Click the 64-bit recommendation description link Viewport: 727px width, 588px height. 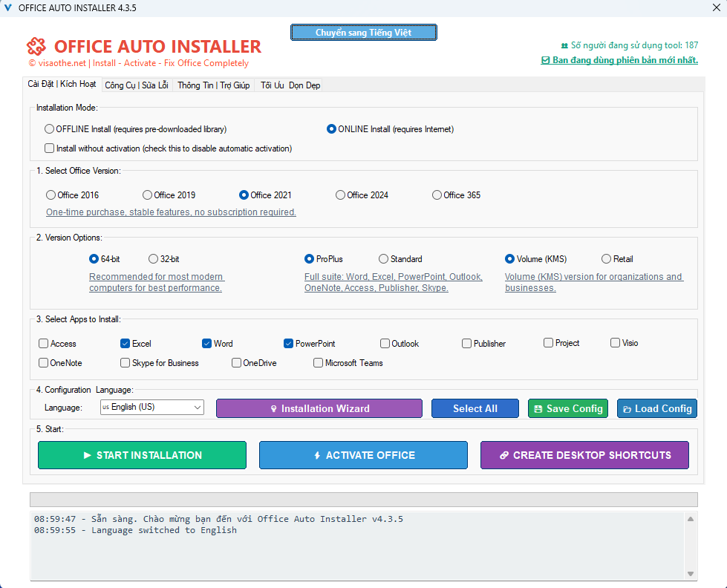tap(157, 282)
